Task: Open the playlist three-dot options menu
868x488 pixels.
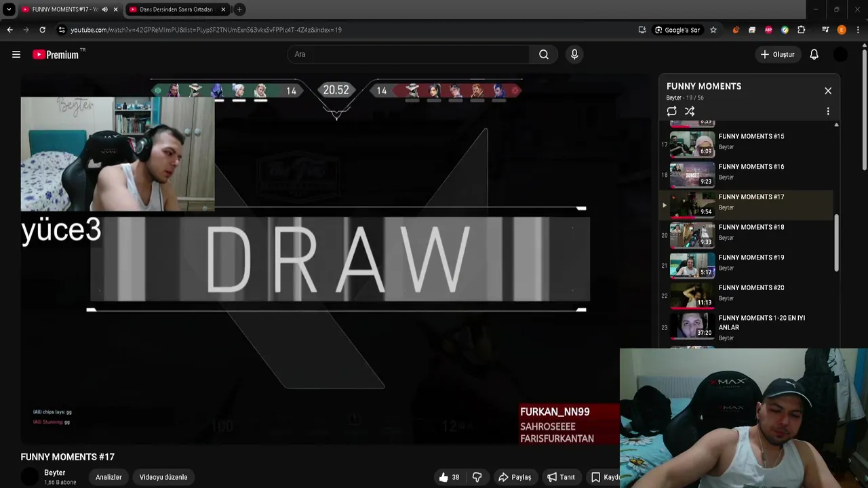Action: pyautogui.click(x=828, y=111)
